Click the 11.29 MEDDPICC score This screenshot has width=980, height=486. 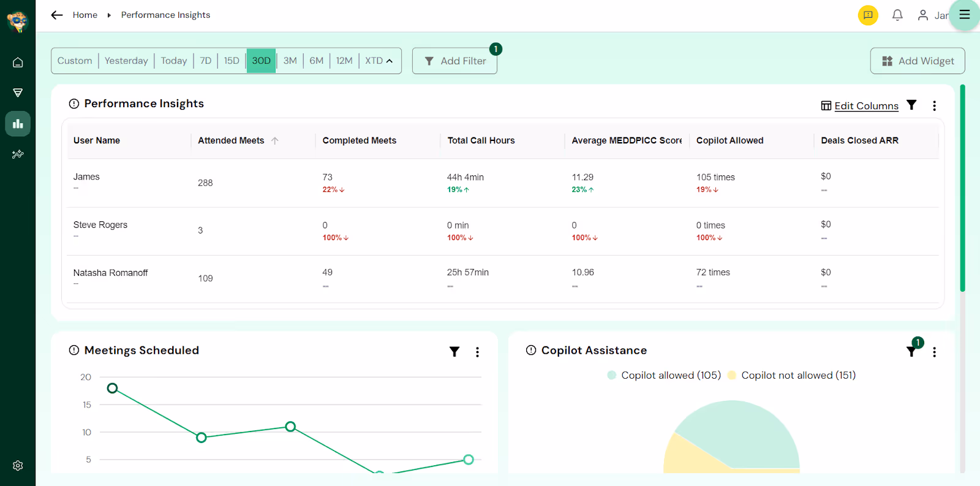(x=582, y=177)
